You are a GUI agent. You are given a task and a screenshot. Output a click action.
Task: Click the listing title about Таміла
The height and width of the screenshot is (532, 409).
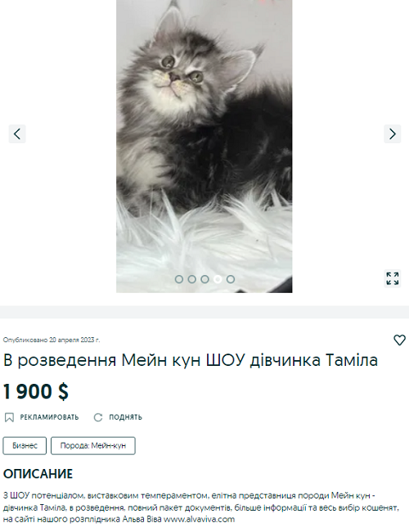point(191,360)
